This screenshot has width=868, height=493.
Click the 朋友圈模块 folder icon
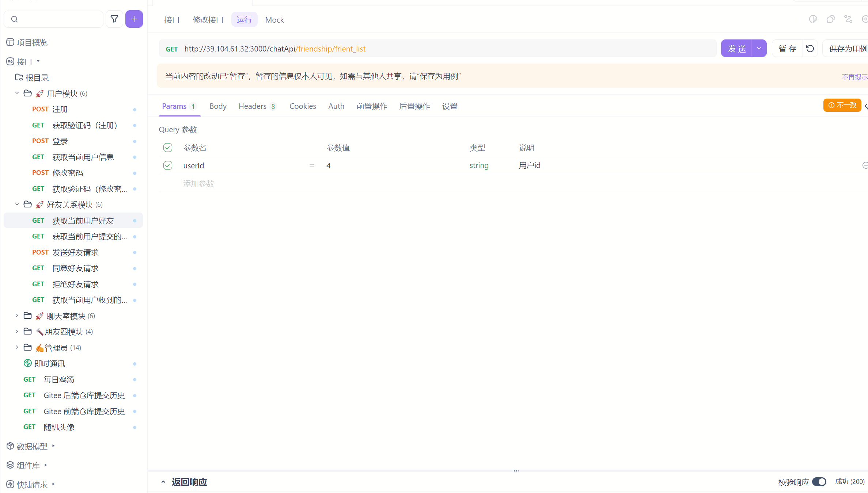(27, 331)
